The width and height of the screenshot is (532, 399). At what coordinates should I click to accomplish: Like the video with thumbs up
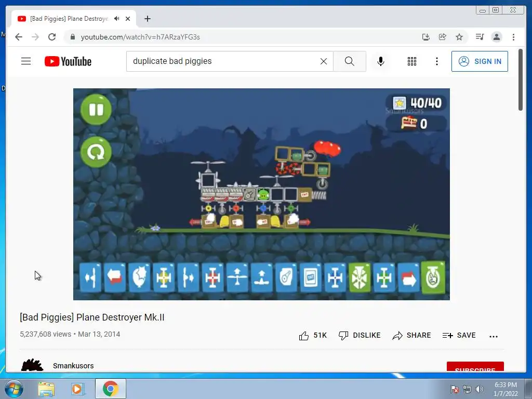tap(312, 335)
